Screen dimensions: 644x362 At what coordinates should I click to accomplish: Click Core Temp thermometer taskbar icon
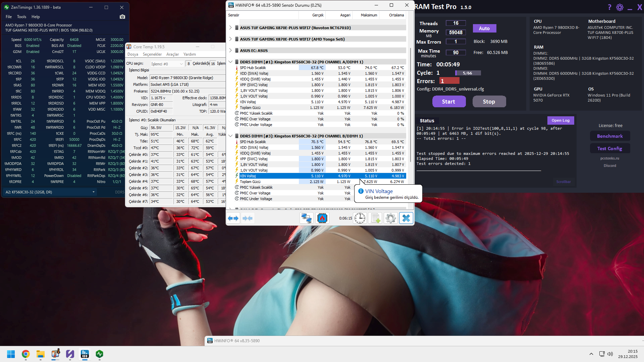pyautogui.click(x=55, y=354)
